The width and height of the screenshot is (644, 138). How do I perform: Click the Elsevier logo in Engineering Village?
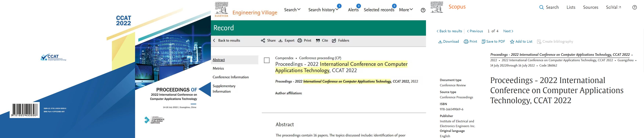(221, 9)
